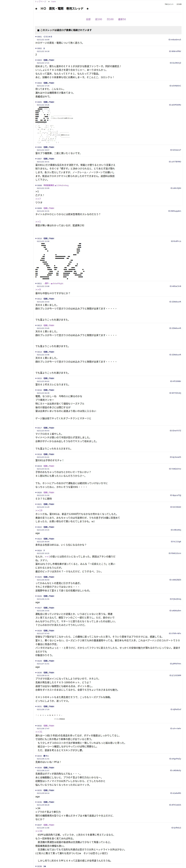Open the トップページ breadcrumb link
186x868 pixels.
point(41,2)
